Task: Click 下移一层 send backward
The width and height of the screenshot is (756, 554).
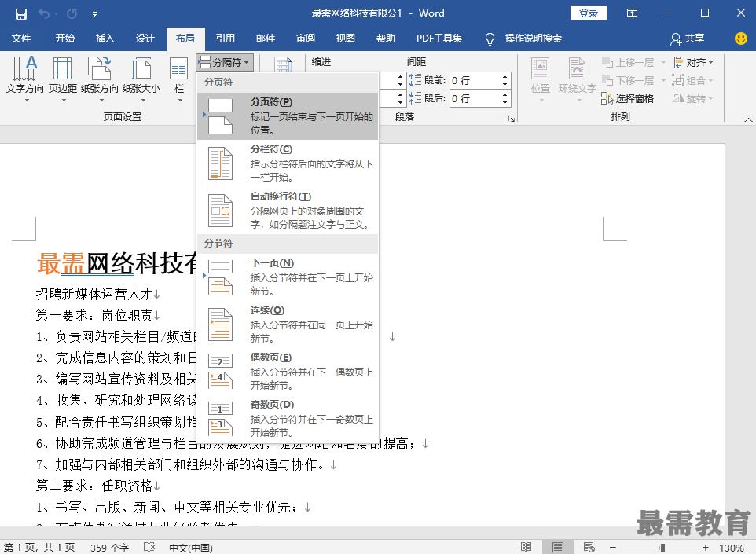Action: coord(628,80)
